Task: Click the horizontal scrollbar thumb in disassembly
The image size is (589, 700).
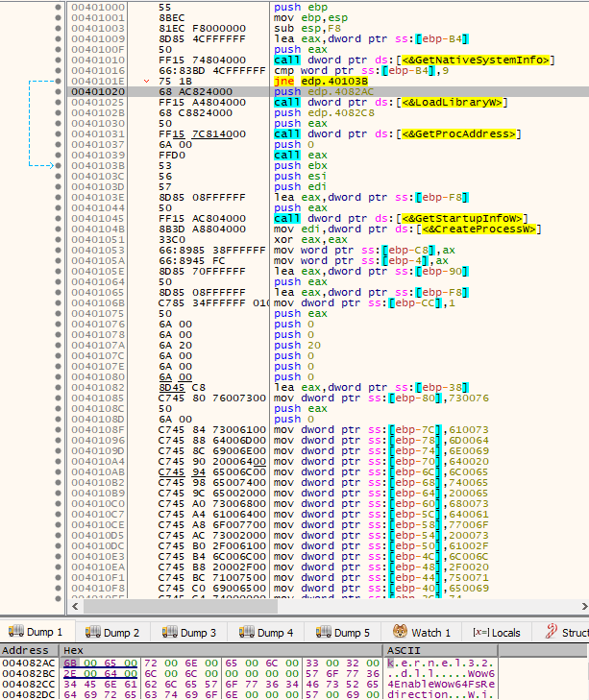Action: pyautogui.click(x=181, y=606)
